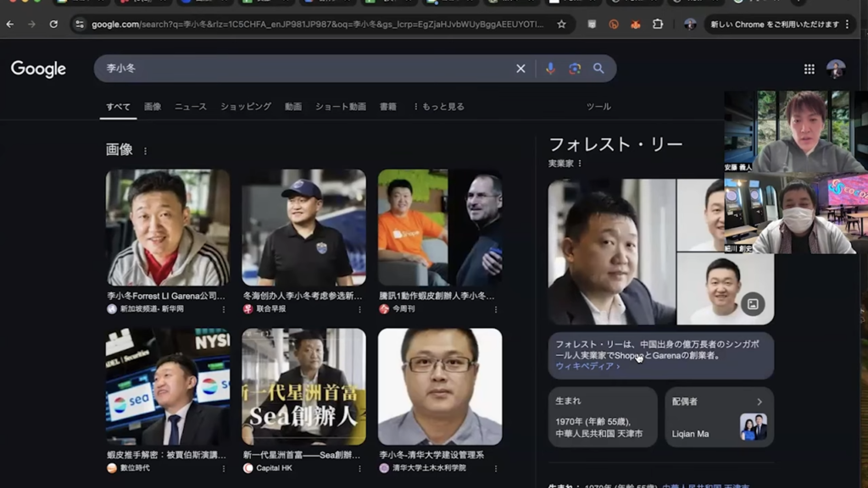Open the 新一代星洲首富 Sea創辦人 image result
The height and width of the screenshot is (488, 868).
tap(304, 386)
